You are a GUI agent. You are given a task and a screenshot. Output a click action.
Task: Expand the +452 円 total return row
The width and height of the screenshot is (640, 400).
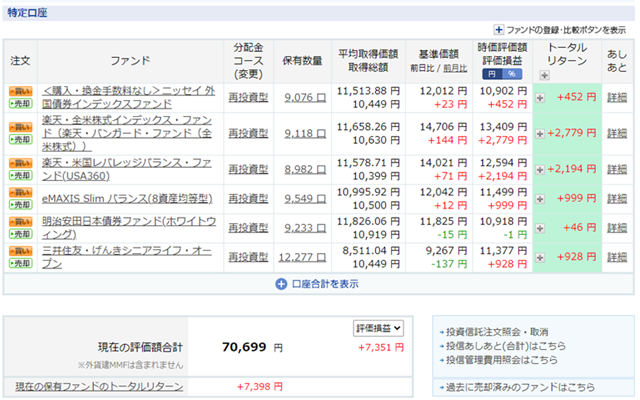[540, 97]
